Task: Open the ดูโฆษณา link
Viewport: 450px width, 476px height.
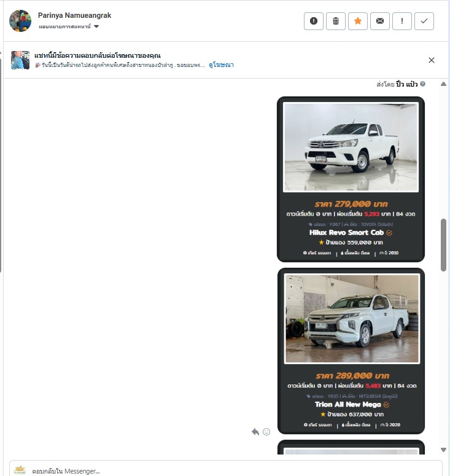Action: [221, 64]
